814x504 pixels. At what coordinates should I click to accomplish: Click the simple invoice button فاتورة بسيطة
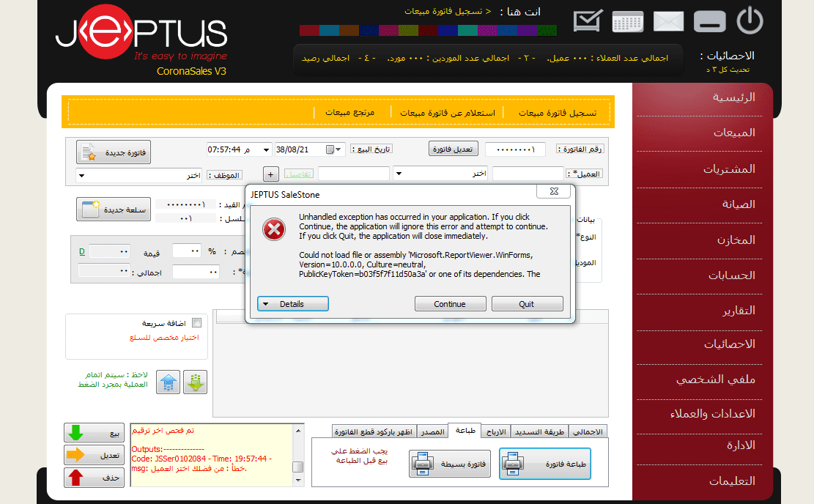point(450,464)
